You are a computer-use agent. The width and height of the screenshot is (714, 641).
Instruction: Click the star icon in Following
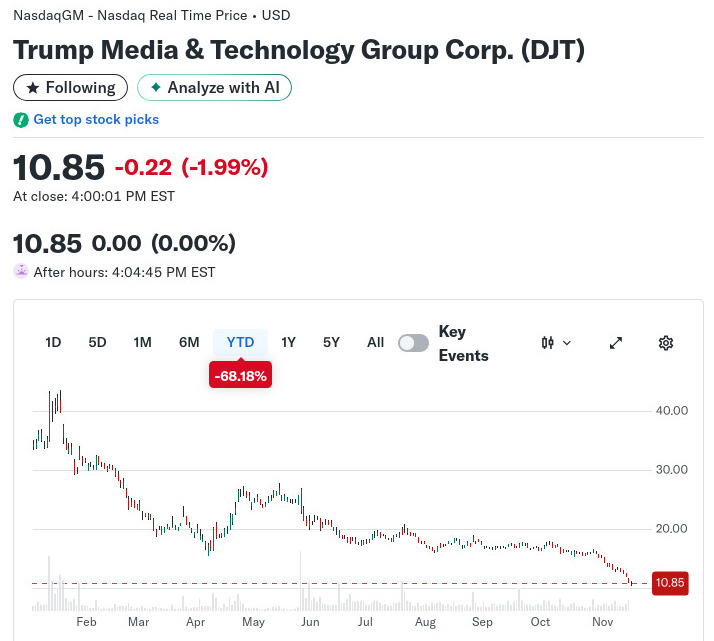pyautogui.click(x=32, y=88)
